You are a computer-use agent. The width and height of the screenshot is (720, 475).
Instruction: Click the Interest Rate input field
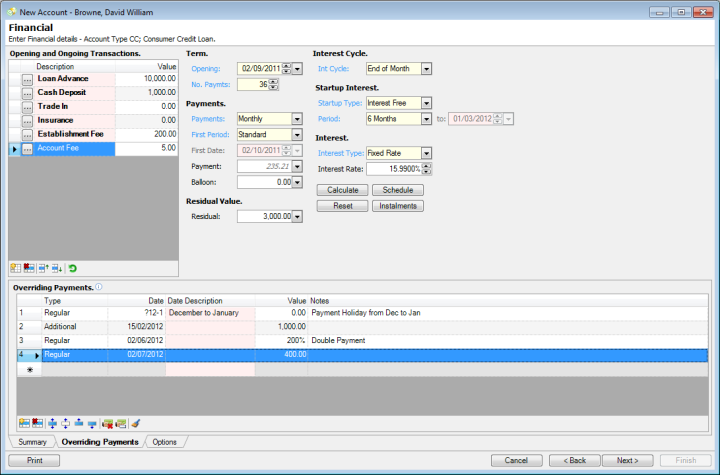pyautogui.click(x=391, y=169)
